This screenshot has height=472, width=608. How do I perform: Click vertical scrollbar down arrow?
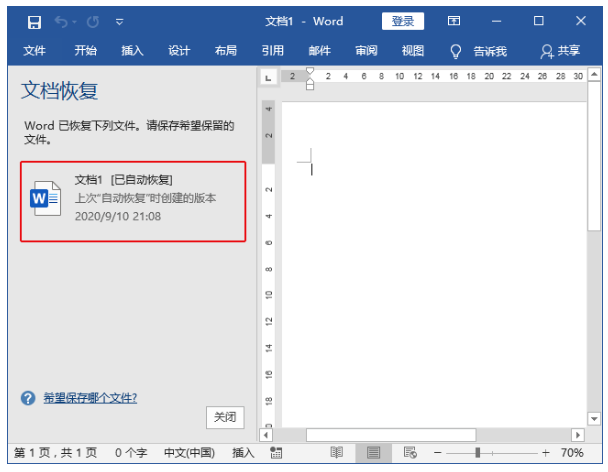tap(594, 418)
